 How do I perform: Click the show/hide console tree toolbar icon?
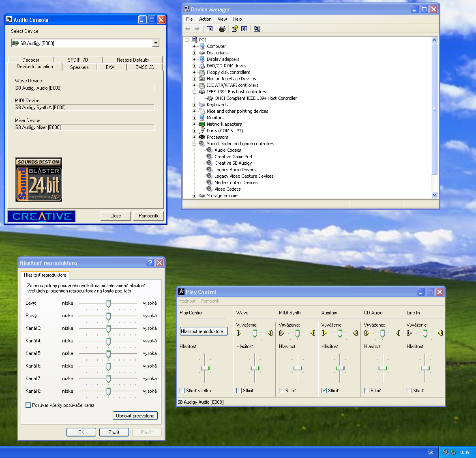tap(210, 29)
